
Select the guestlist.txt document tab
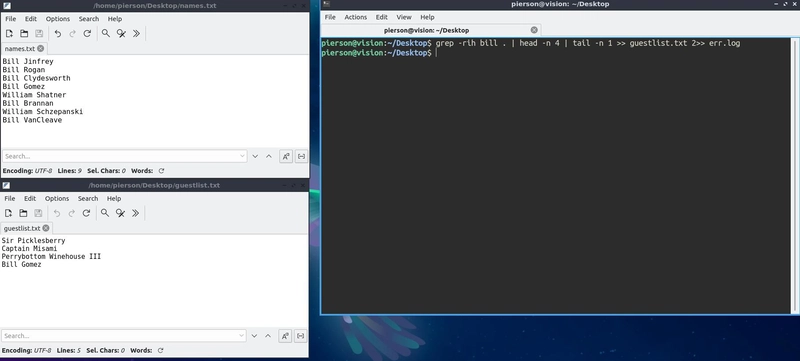(27, 228)
